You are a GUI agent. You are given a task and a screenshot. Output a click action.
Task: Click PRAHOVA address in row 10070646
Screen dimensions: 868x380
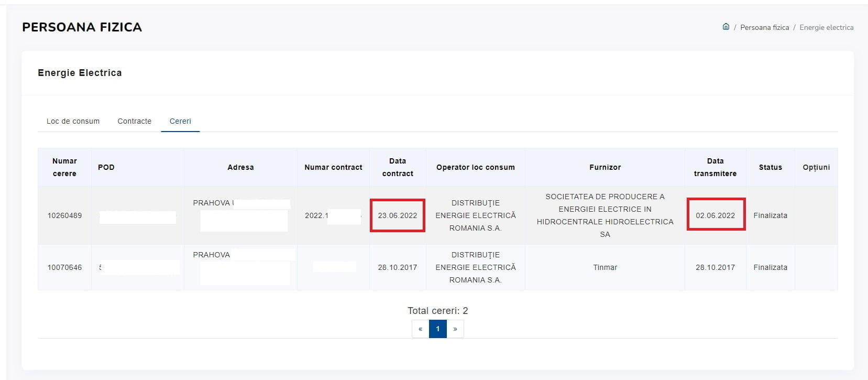pyautogui.click(x=211, y=255)
